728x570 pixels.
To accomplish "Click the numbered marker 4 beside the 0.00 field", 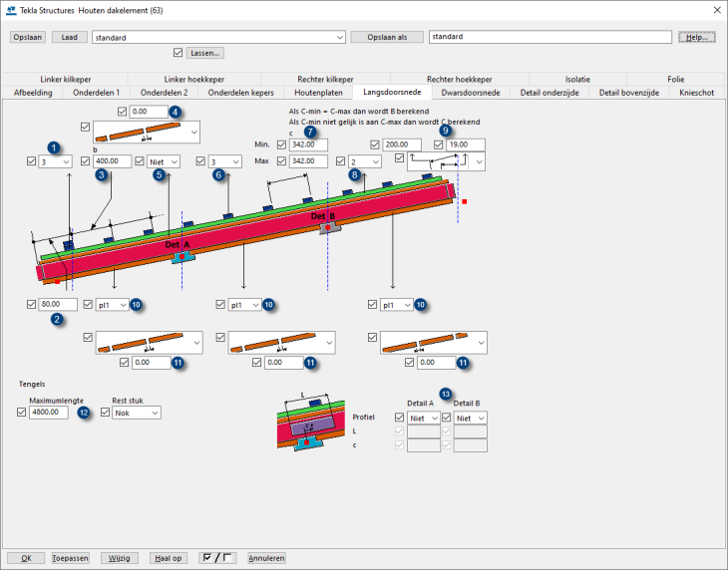I will click(175, 112).
